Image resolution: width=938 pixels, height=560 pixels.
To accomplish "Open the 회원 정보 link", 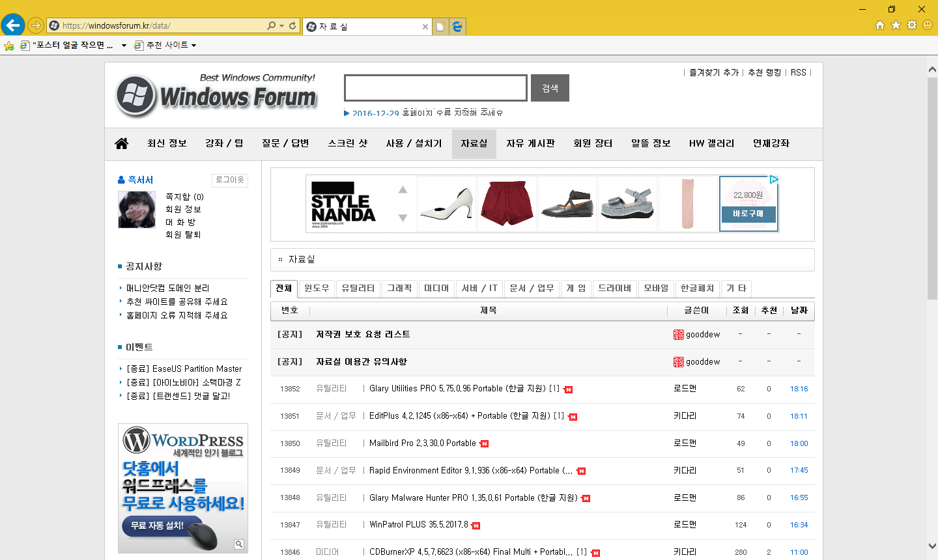I will 183,209.
